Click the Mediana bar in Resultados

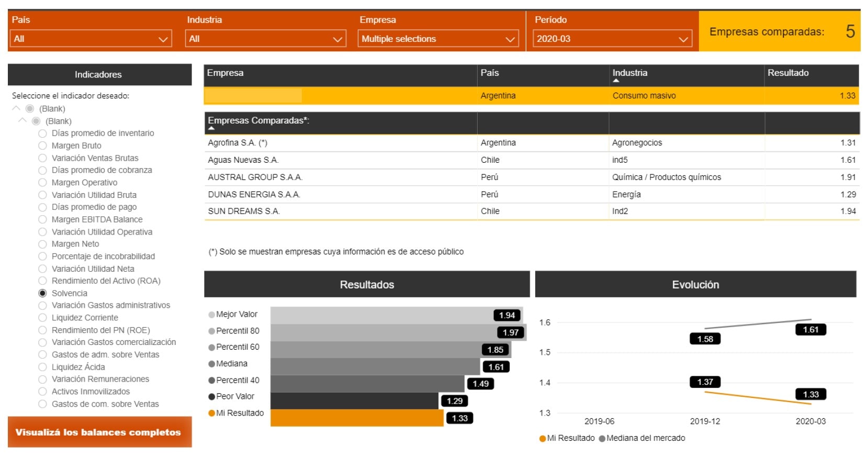375,366
